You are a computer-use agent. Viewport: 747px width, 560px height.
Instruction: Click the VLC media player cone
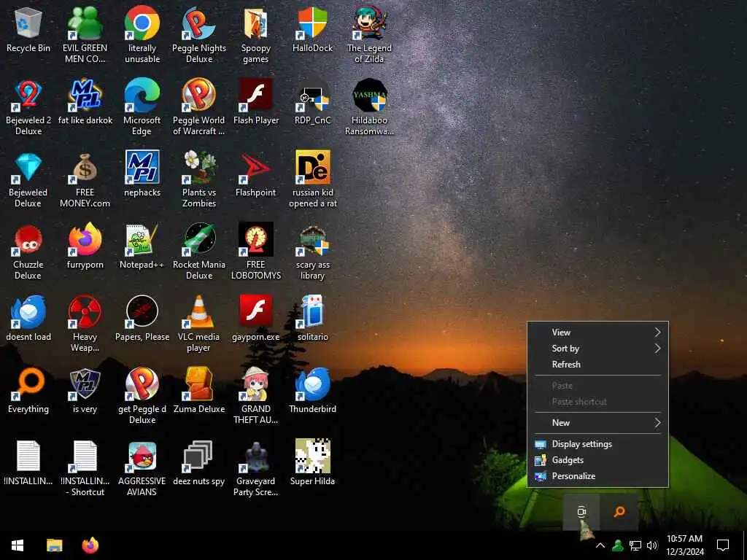[199, 324]
